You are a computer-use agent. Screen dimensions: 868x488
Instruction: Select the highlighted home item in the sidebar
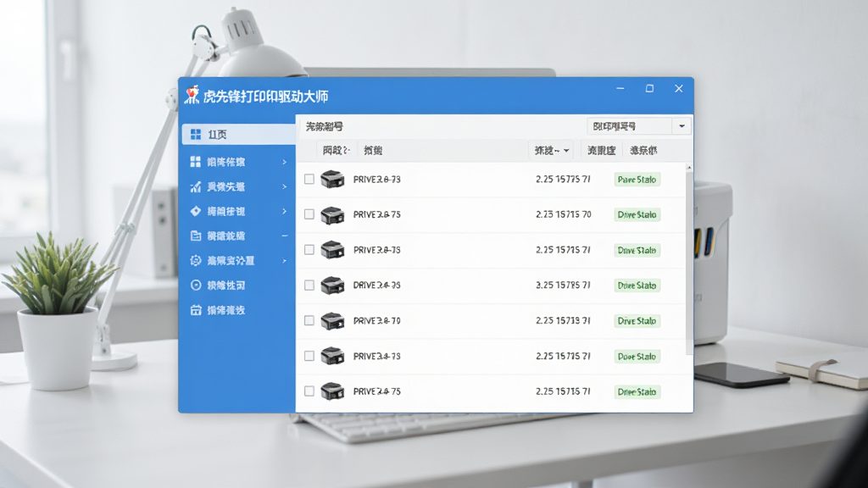tap(238, 135)
